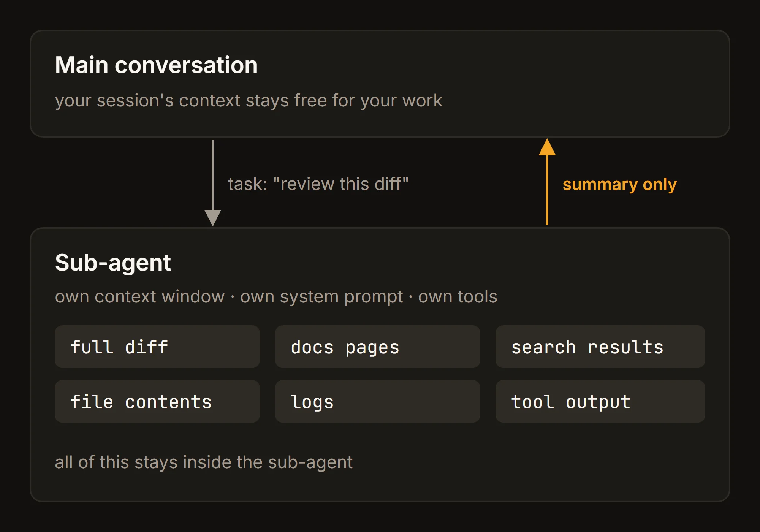Image resolution: width=760 pixels, height=532 pixels.
Task: Click the orange 'summary only' label
Action: (x=619, y=185)
